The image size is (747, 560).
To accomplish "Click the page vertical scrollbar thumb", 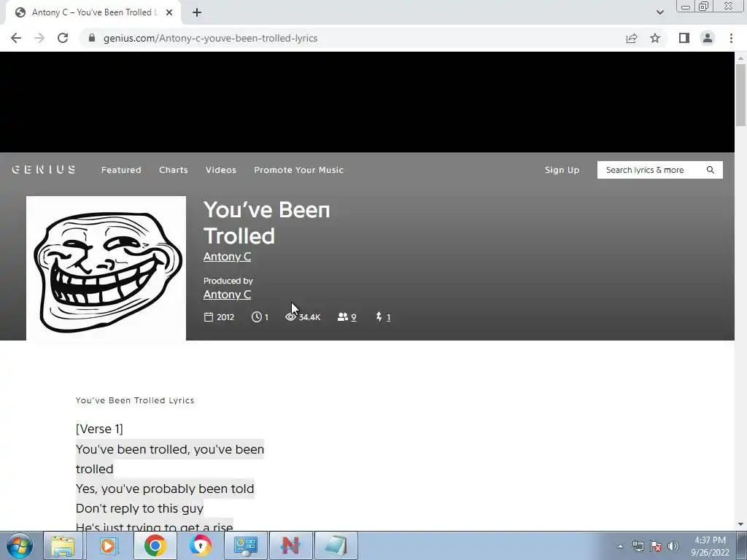I will click(x=740, y=96).
